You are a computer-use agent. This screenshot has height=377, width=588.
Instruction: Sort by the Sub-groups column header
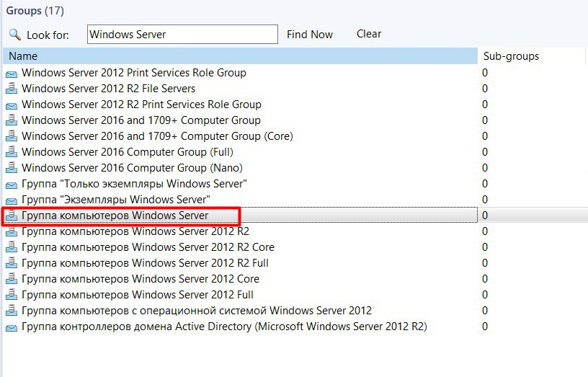(x=531, y=56)
